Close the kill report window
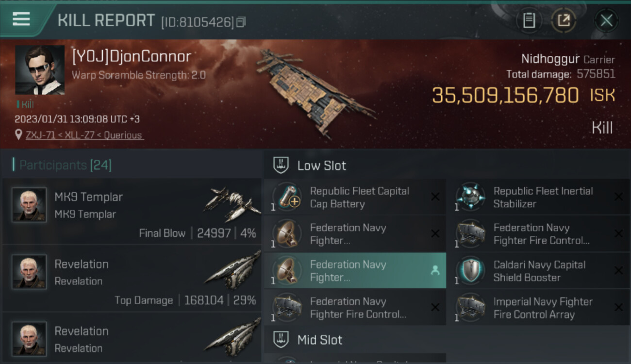This screenshot has height=364, width=631. click(x=606, y=20)
